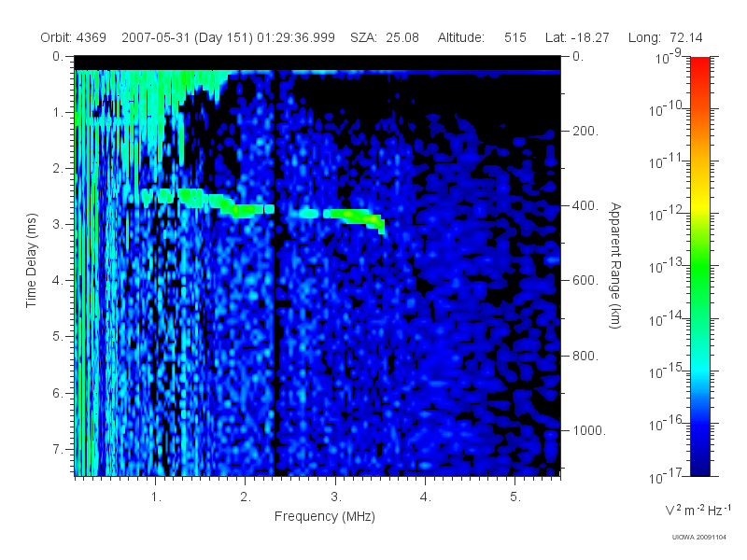747x560 pixels.
Task: Click the Frequency (MHz) axis title
Action: 325,516
